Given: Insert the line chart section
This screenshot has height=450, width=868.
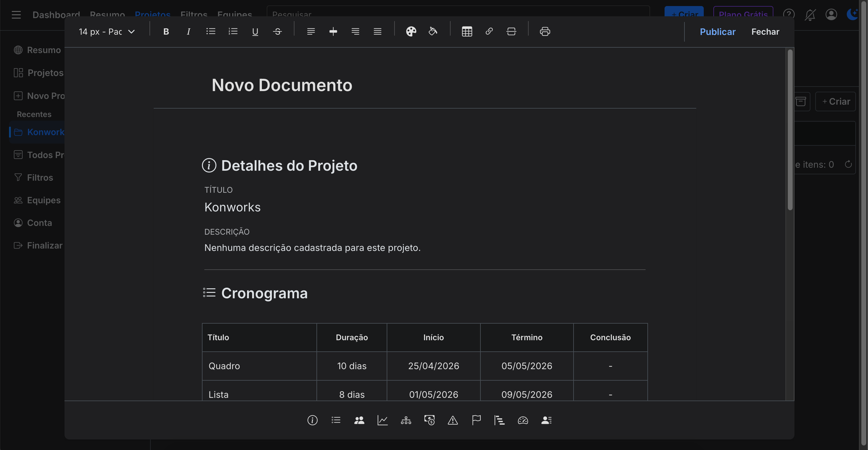Looking at the screenshot, I should (382, 420).
